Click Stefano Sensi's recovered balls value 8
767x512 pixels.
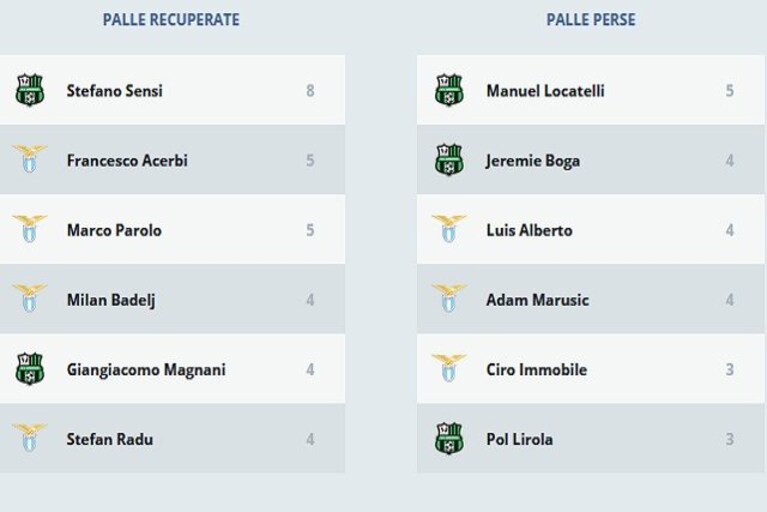pyautogui.click(x=310, y=90)
